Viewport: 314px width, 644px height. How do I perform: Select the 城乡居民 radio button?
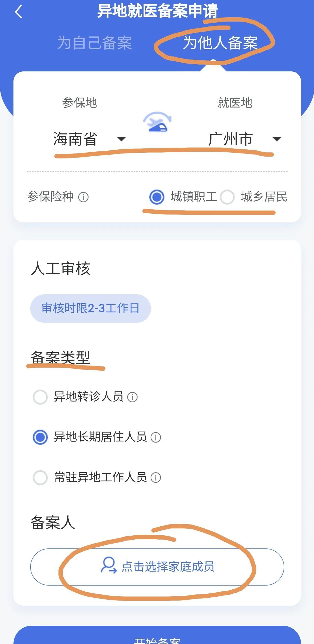pyautogui.click(x=227, y=197)
